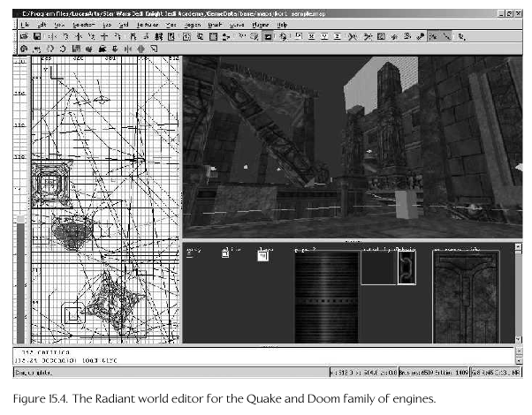
Task: Click the texture browser vertical scrollbar
Action: tap(513, 291)
